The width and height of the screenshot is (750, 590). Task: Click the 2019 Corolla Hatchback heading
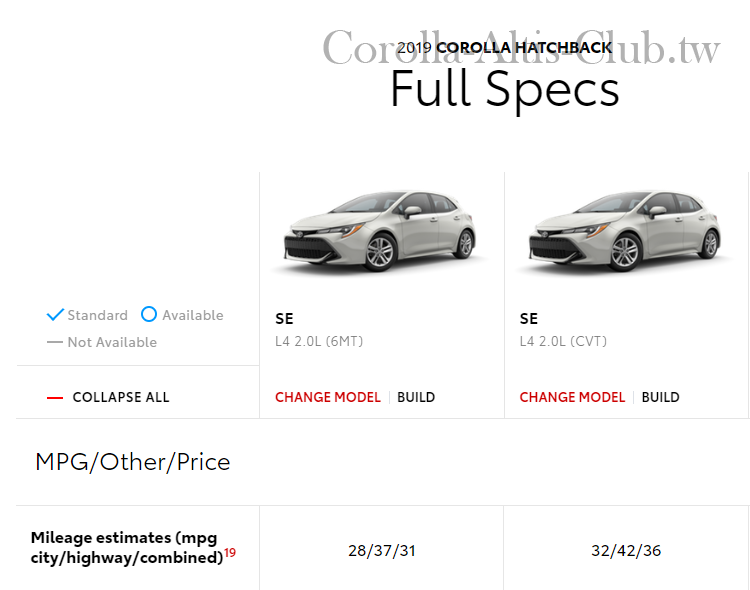click(x=505, y=48)
